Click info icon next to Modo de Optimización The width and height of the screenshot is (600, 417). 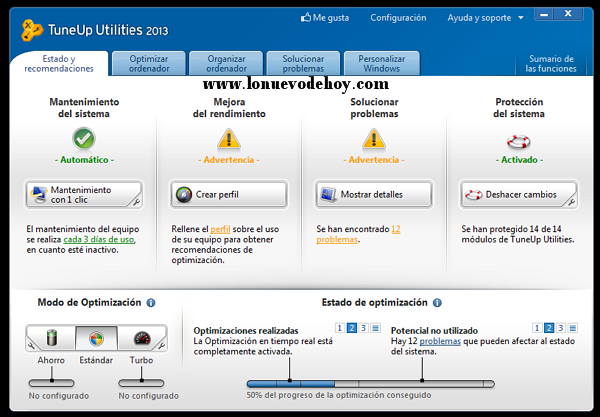click(x=151, y=303)
